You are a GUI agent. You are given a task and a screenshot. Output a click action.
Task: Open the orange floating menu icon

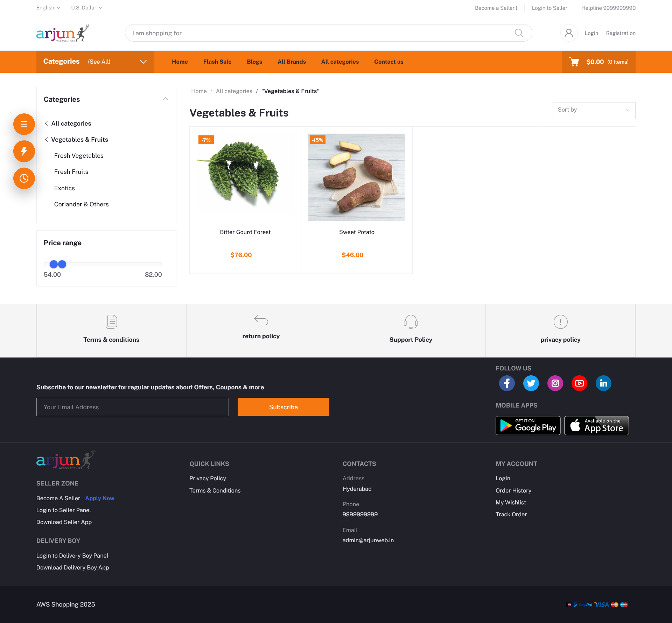point(24,124)
